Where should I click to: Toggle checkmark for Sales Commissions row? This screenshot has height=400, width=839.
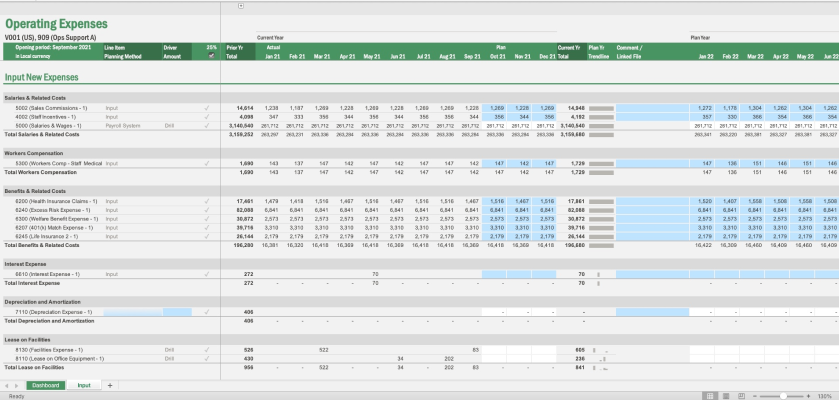207,107
